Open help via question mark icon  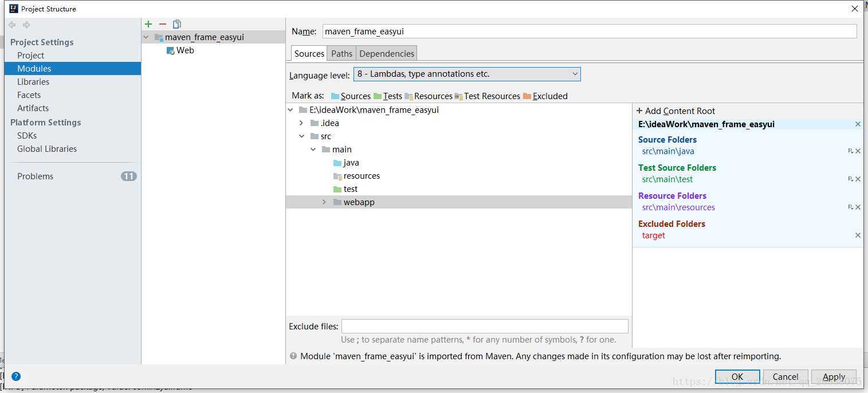[x=16, y=376]
